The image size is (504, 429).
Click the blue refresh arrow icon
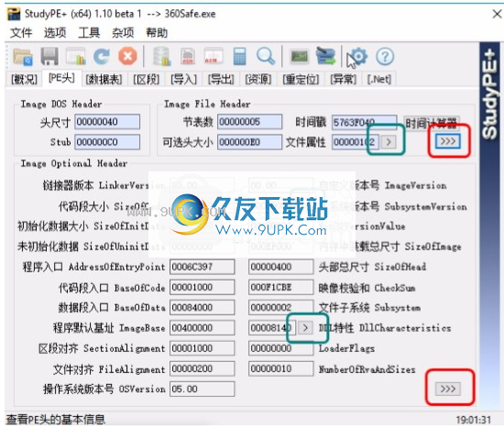pyautogui.click(x=102, y=57)
